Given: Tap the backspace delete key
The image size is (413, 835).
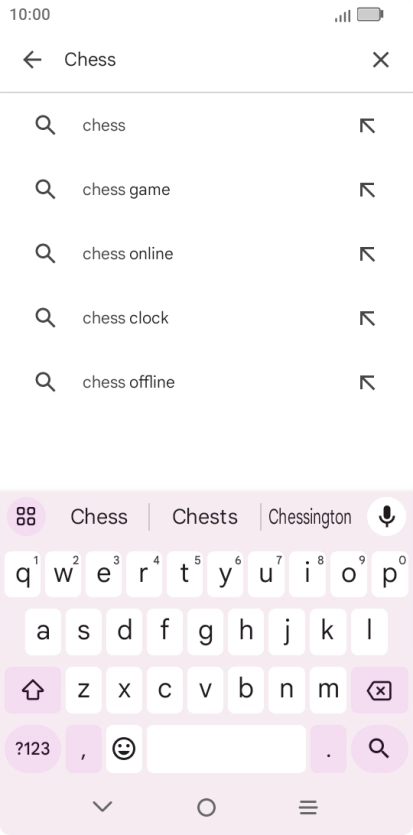Looking at the screenshot, I should coord(379,690).
